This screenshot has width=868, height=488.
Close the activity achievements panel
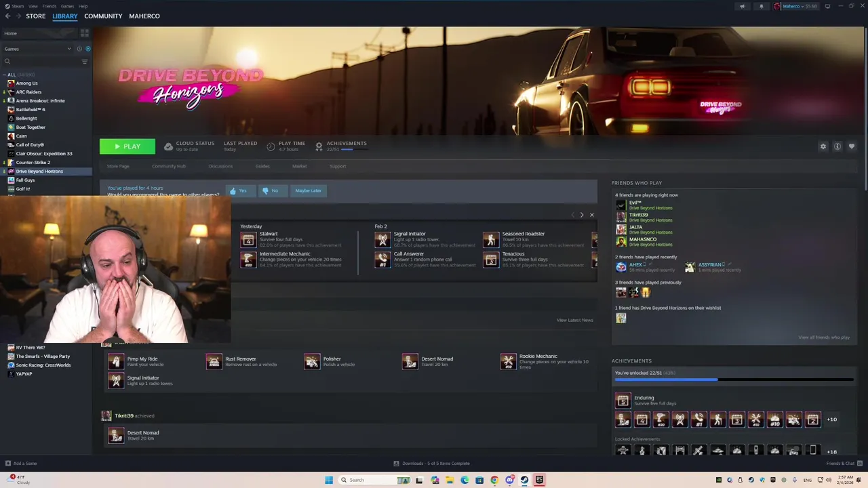[x=591, y=215]
